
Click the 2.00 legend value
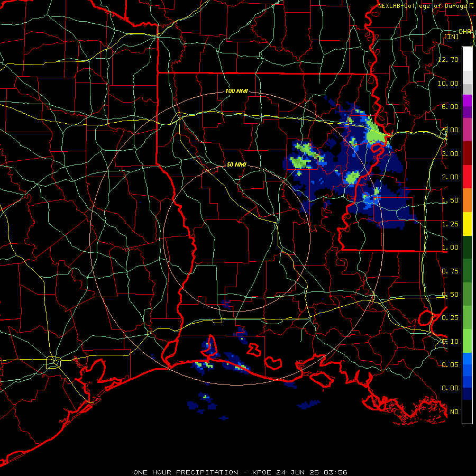coord(450,177)
